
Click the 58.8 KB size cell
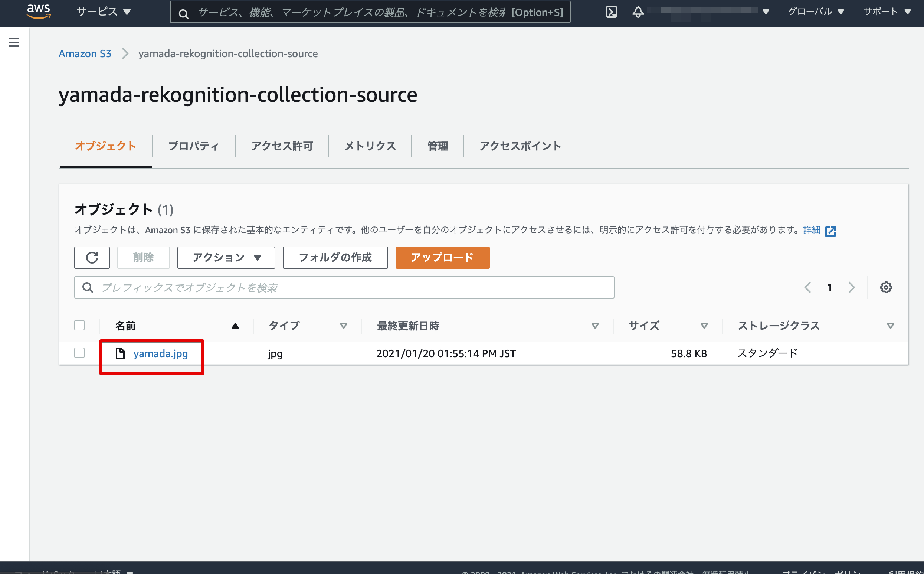[689, 353]
